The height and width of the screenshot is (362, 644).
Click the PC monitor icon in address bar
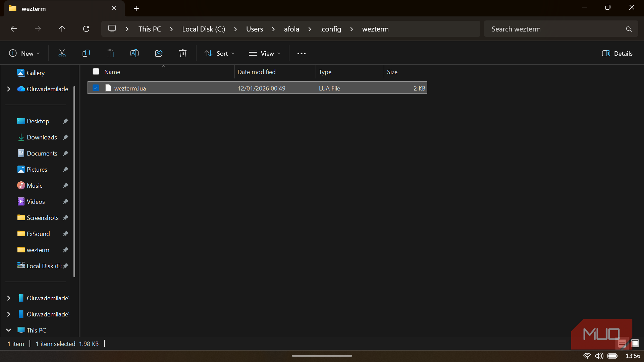pos(112,29)
